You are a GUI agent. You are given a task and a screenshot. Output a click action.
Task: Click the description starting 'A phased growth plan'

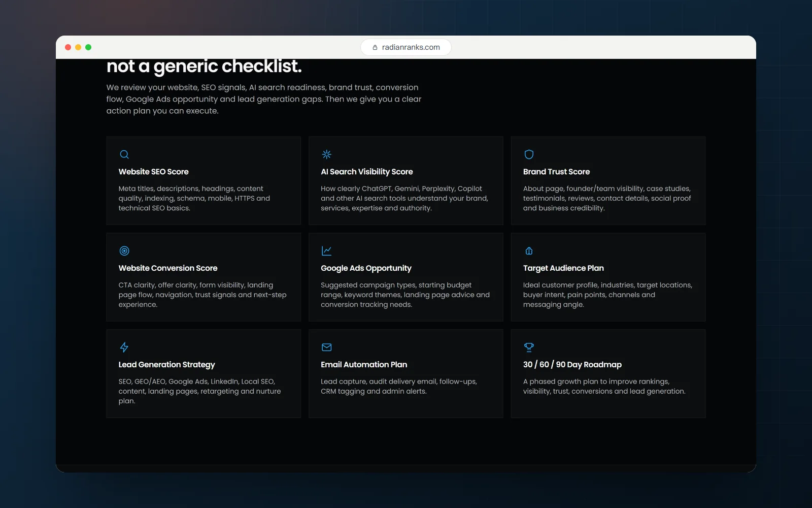604,387
